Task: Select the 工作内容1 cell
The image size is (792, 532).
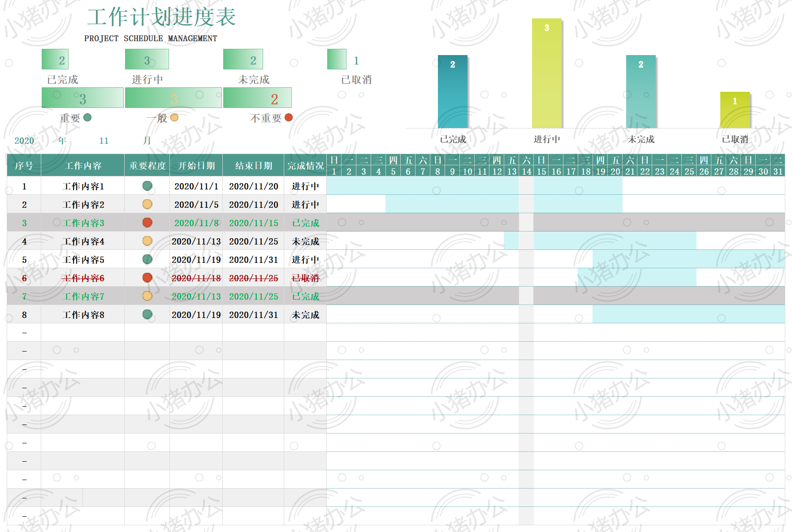Action: tap(82, 186)
